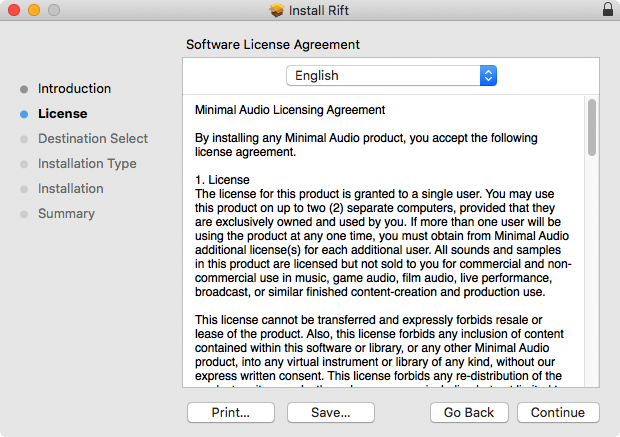This screenshot has width=620, height=437.
Task: Open the English language dropdown
Action: [390, 75]
